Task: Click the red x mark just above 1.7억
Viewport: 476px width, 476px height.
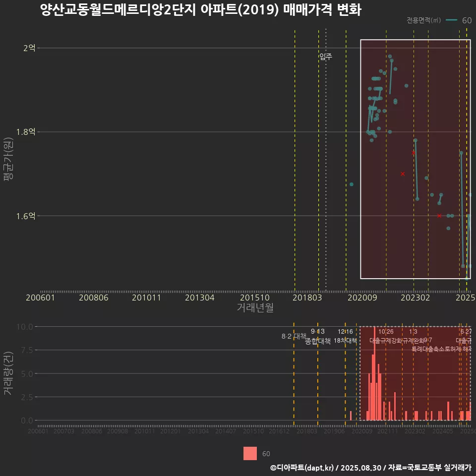Action: [x=403, y=174]
